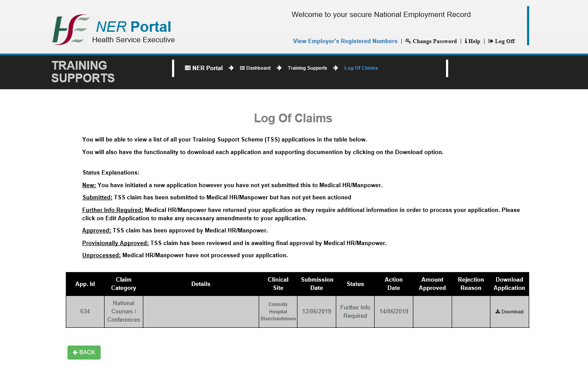Click underlined Further Info Required: label
588x373 pixels.
tap(113, 210)
